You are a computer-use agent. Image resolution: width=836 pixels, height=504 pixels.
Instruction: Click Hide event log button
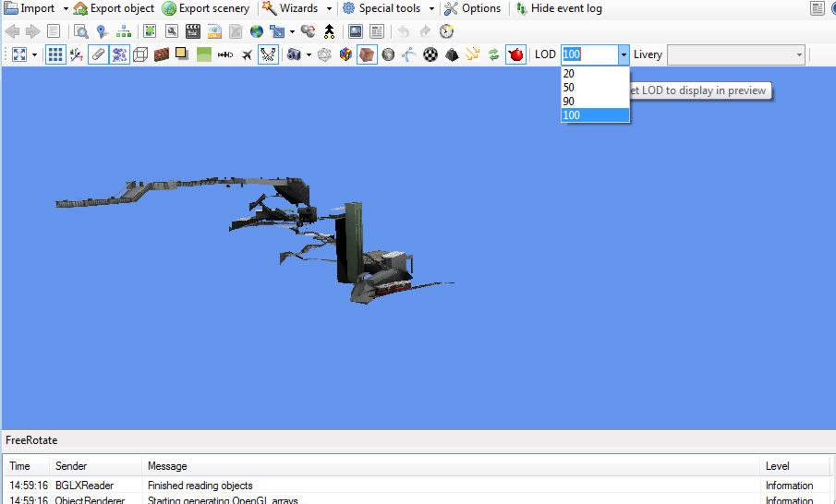tap(558, 8)
